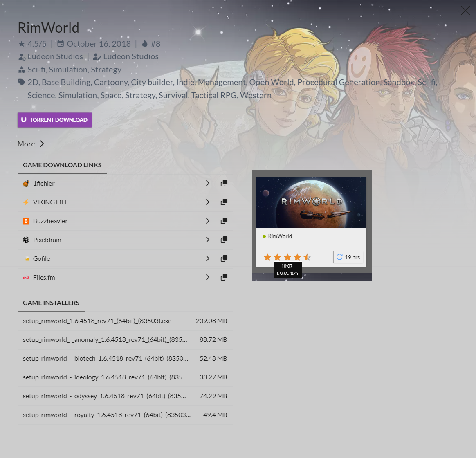The height and width of the screenshot is (458, 476).
Task: Select the base game setup .exe installer row
Action: 125,321
